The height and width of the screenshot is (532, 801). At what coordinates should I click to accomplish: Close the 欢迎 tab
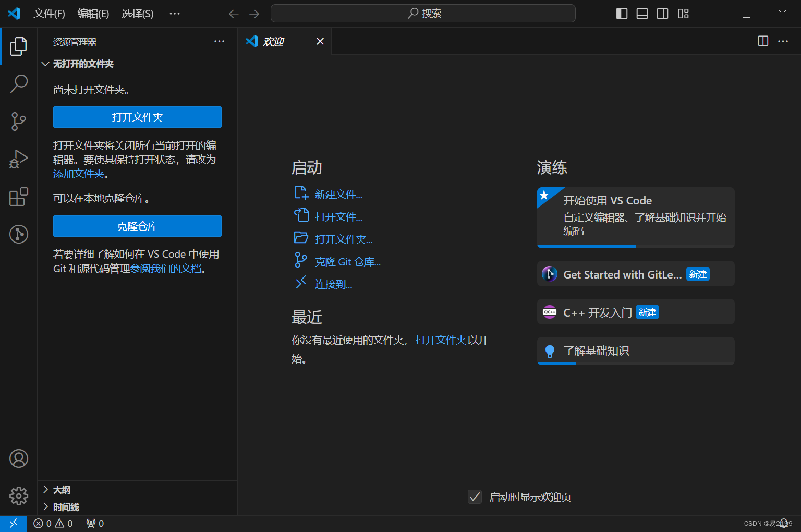[x=320, y=41]
